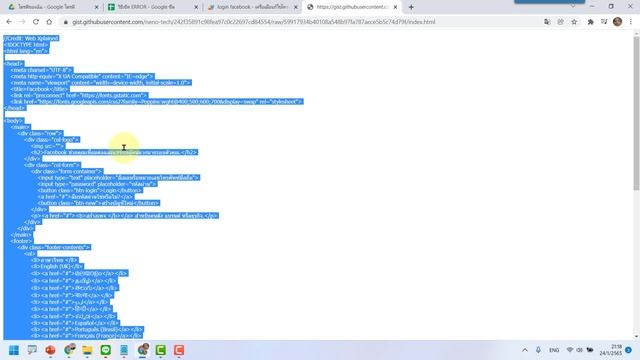This screenshot has height=360, width=640.
Task: Click the input type password line
Action: (97, 184)
